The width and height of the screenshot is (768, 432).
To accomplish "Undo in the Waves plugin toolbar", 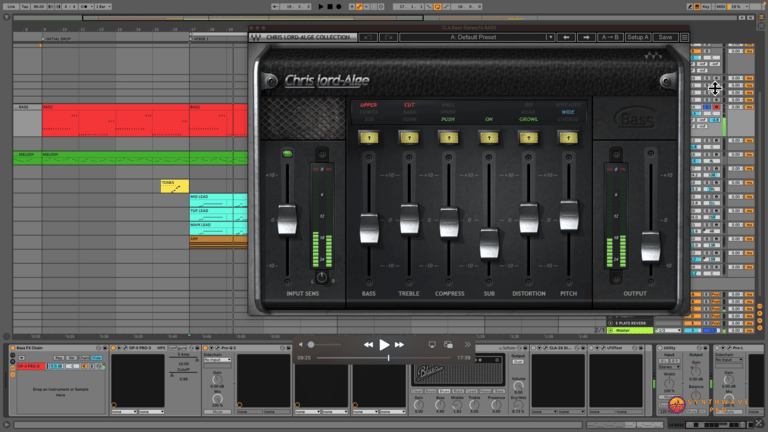I will coord(368,37).
